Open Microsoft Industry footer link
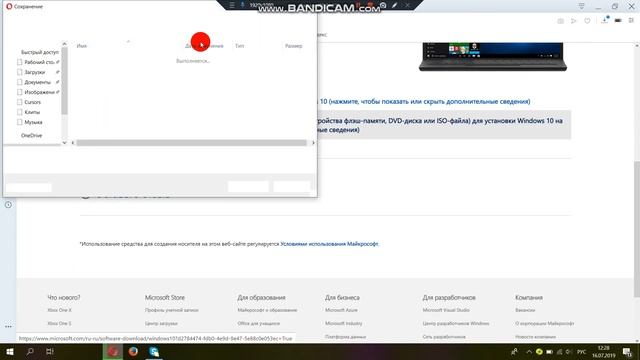The image size is (640, 360). 344,323
